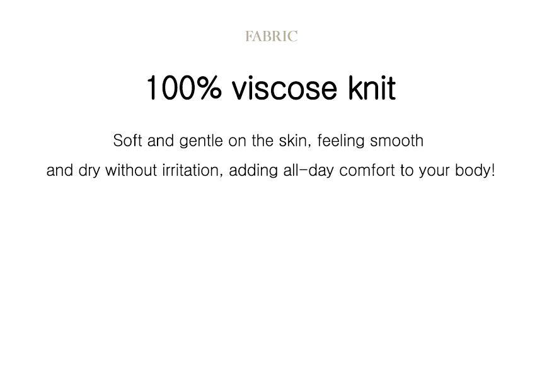Click the FABRIC heading at top
This screenshot has height=392, width=542.
click(x=271, y=37)
